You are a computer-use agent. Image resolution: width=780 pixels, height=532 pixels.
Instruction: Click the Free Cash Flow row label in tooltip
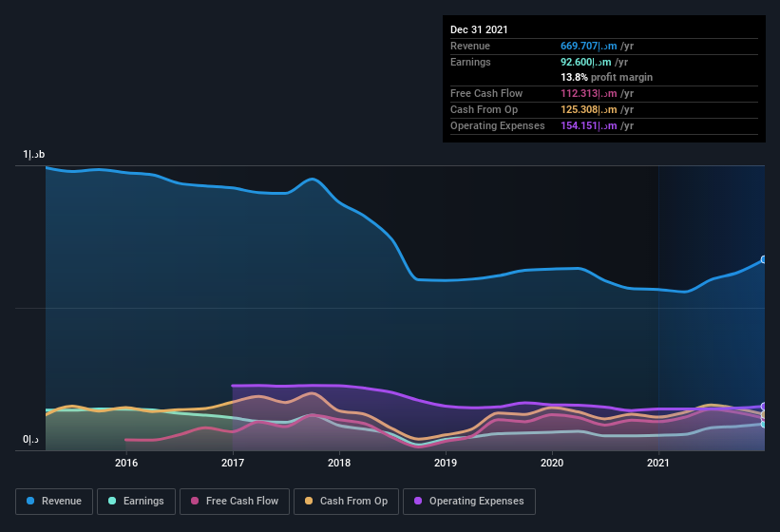point(486,93)
